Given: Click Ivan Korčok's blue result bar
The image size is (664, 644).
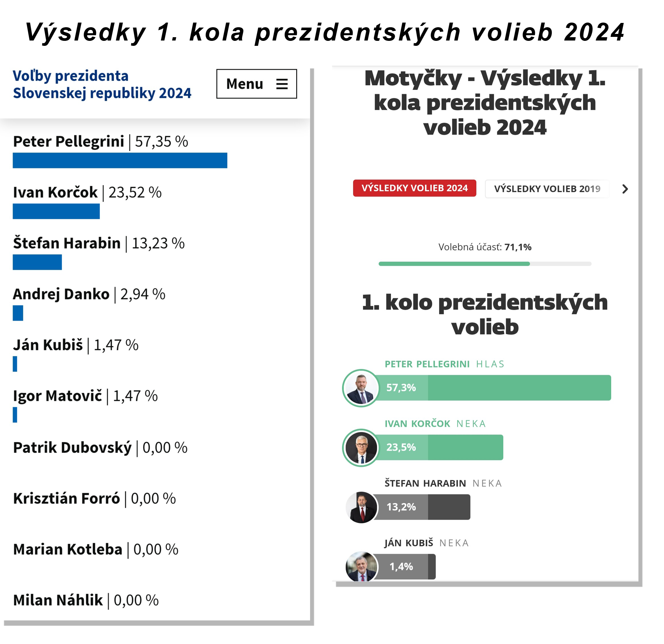Looking at the screenshot, I should 56,211.
